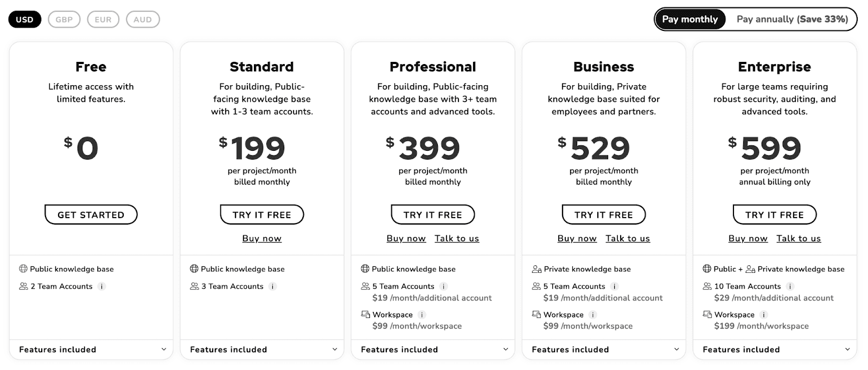Click Workspace info icon in Enterprise plan
This screenshot has height=370, width=868.
pyautogui.click(x=764, y=315)
